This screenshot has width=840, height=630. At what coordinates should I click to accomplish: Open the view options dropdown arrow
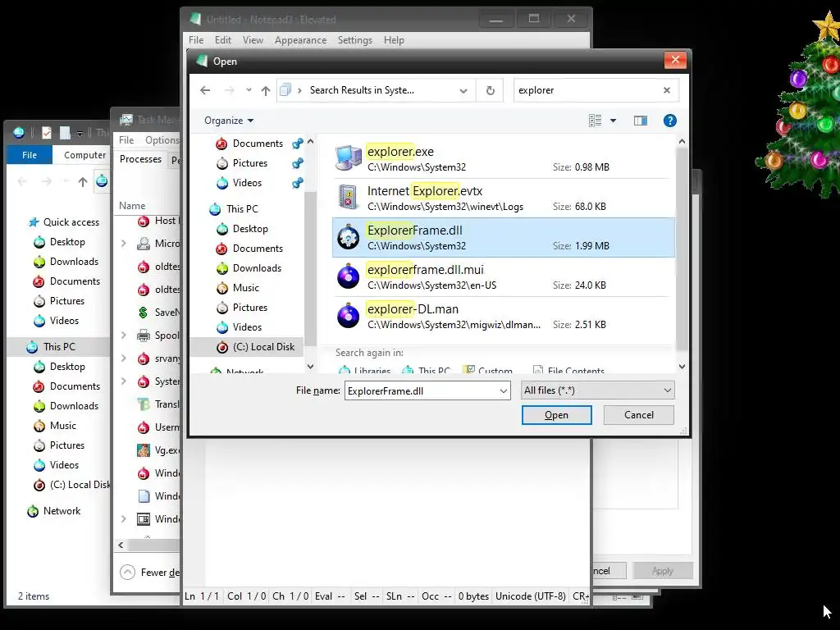(613, 121)
